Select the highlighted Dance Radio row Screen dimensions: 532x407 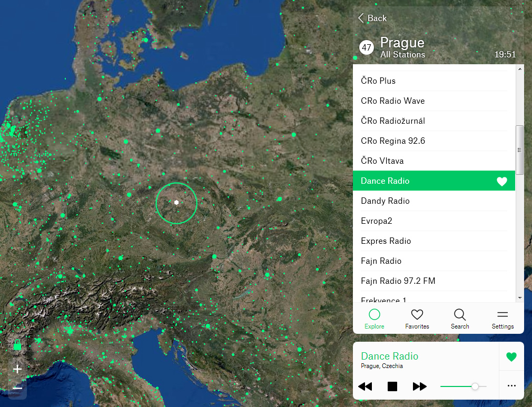click(434, 181)
